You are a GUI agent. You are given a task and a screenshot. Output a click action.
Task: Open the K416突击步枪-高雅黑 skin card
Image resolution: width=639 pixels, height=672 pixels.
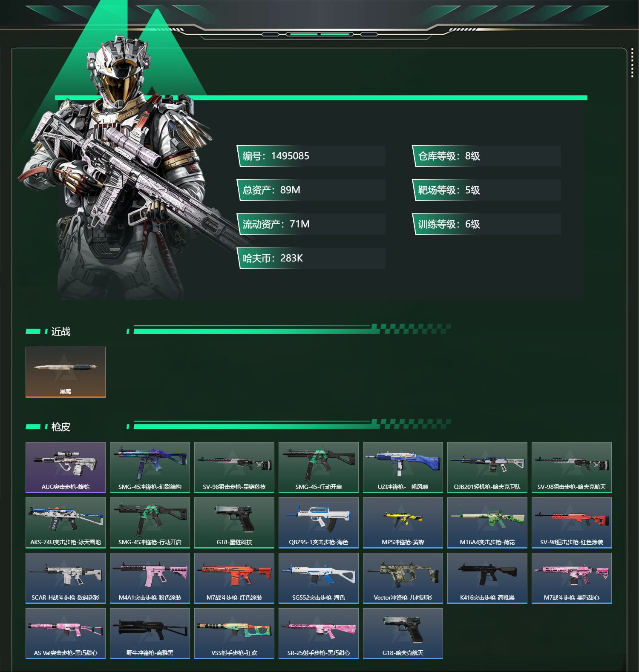click(x=487, y=578)
